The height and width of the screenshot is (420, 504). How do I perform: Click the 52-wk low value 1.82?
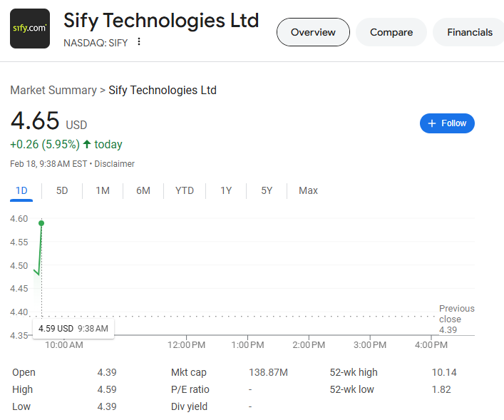pos(441,389)
